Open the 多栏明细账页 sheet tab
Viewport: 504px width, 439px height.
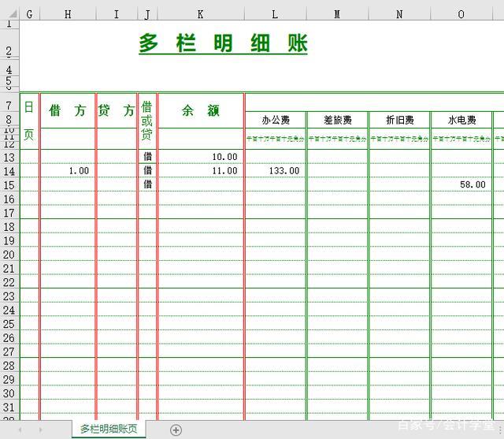(108, 430)
